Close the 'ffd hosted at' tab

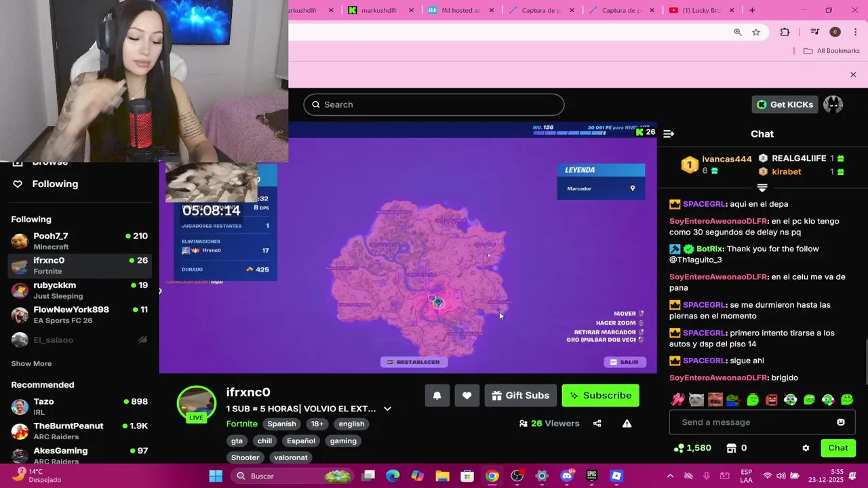(x=492, y=10)
